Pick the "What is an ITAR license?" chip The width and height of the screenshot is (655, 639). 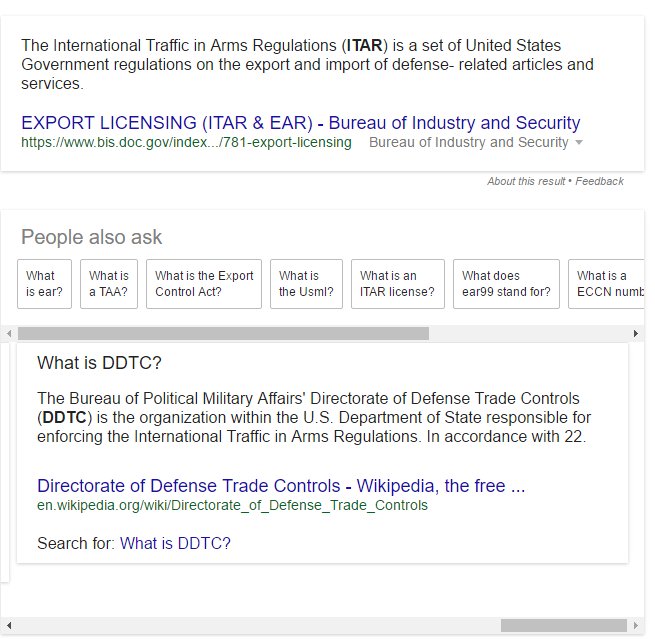tap(397, 284)
